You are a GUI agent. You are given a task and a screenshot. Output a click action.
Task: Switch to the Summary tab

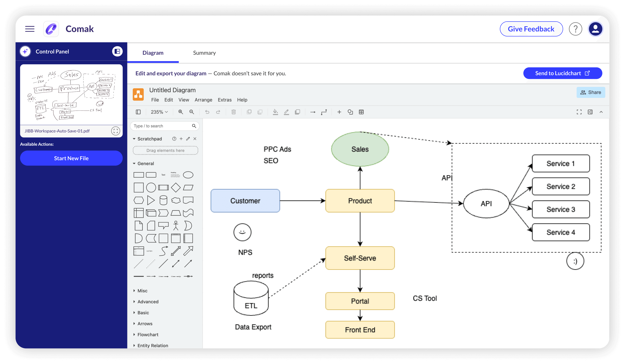click(x=204, y=53)
